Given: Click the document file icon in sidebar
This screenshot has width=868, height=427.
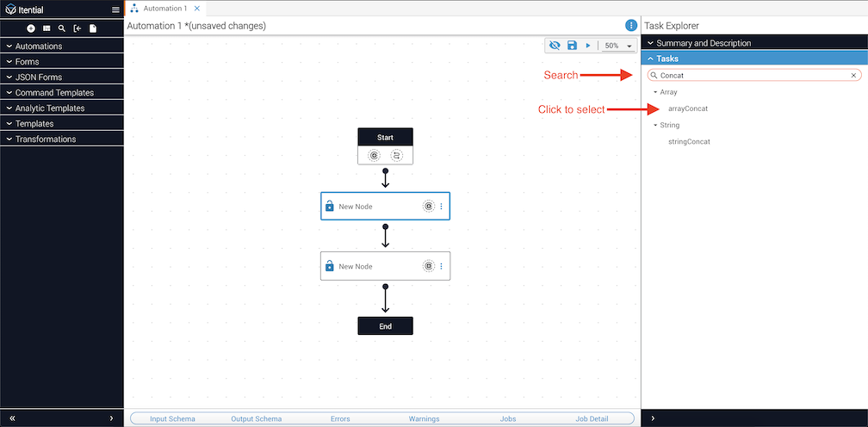Looking at the screenshot, I should coord(93,28).
